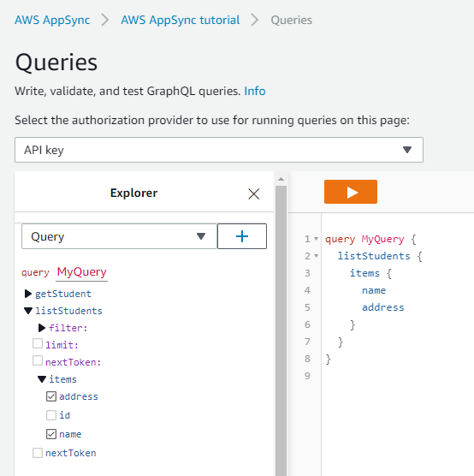This screenshot has width=474, height=476.
Task: Open the Query operation type dropdown
Action: click(119, 236)
